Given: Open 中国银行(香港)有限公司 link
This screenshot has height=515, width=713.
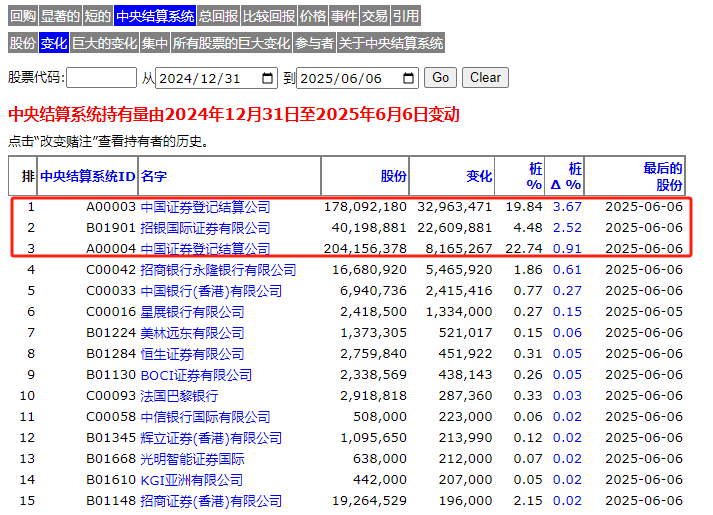Looking at the screenshot, I should click(x=211, y=290).
